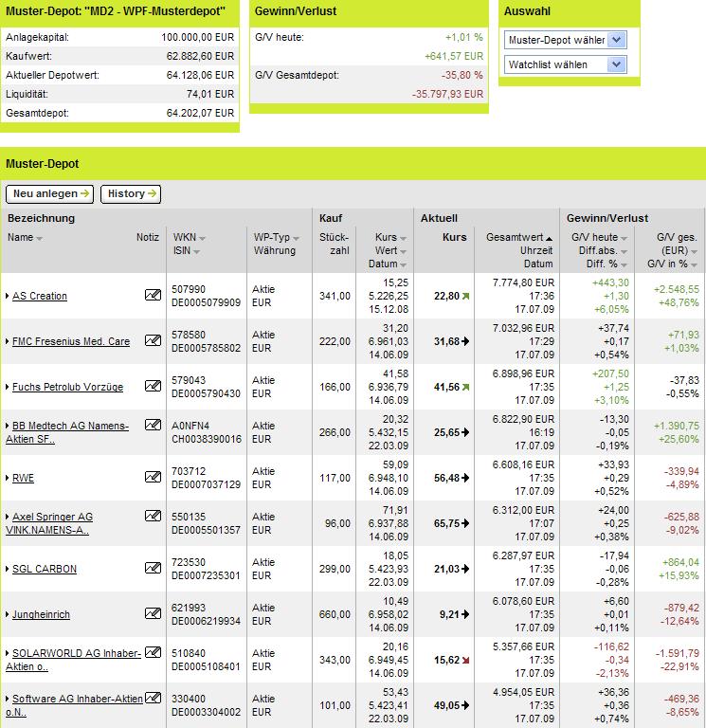Open the note icon for Fuchs Petrolub Vorzüge
Viewport: 706px width, 728px height.
pos(153,386)
